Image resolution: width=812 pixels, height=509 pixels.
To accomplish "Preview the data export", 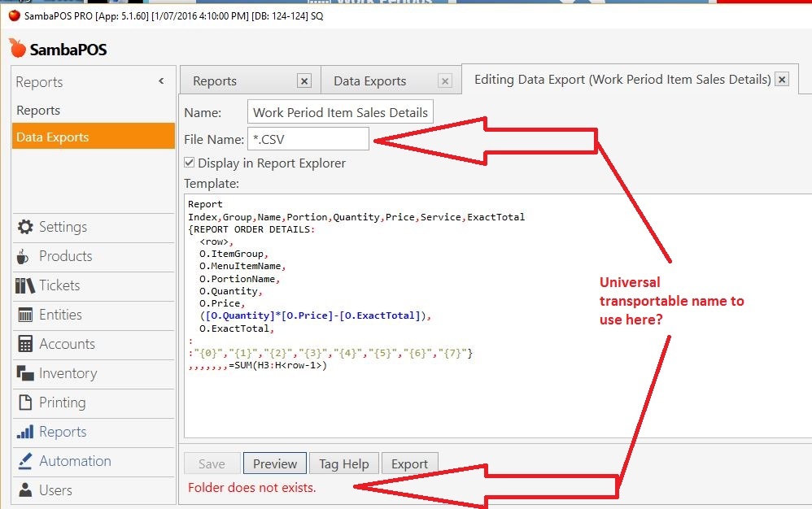I will coord(274,463).
